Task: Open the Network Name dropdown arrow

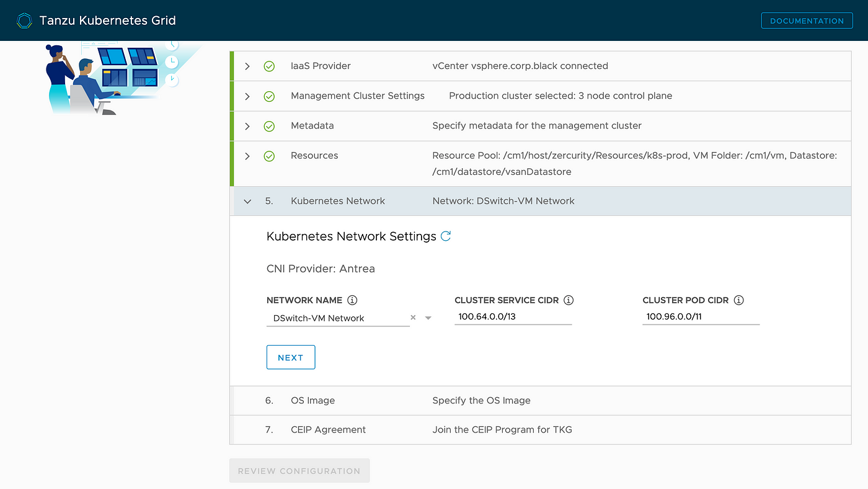Action: click(x=428, y=318)
